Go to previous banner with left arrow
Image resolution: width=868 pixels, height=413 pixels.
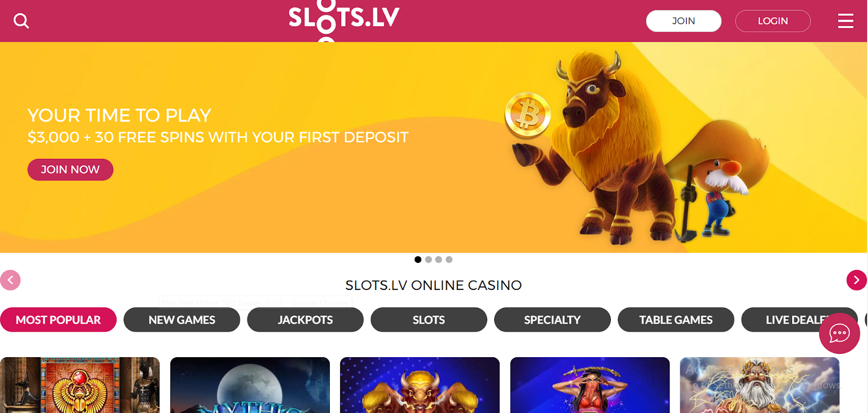[10, 280]
